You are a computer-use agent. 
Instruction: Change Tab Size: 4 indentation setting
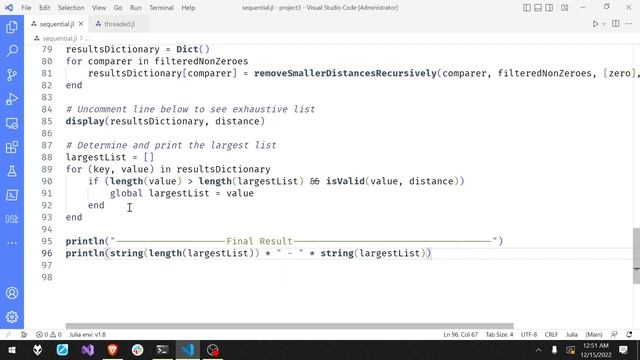(x=499, y=335)
